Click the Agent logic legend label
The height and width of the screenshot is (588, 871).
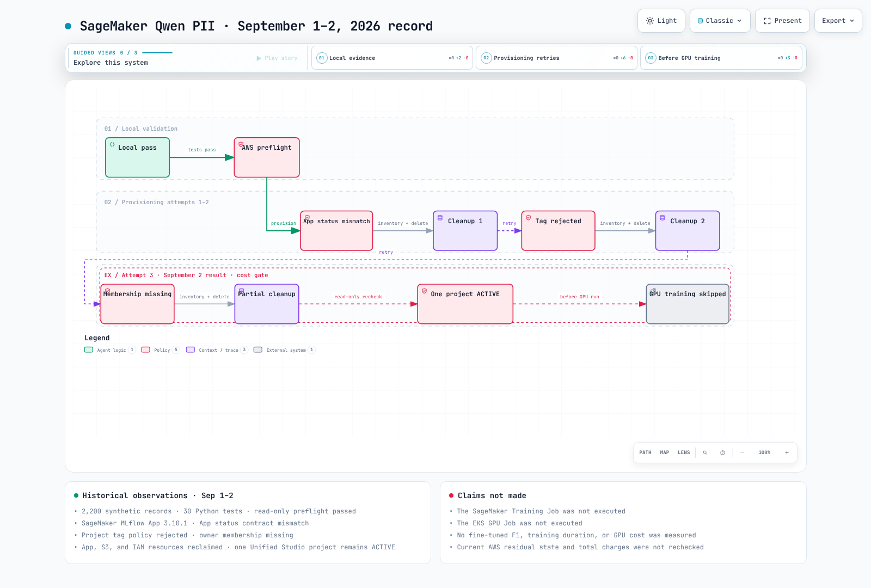point(112,350)
